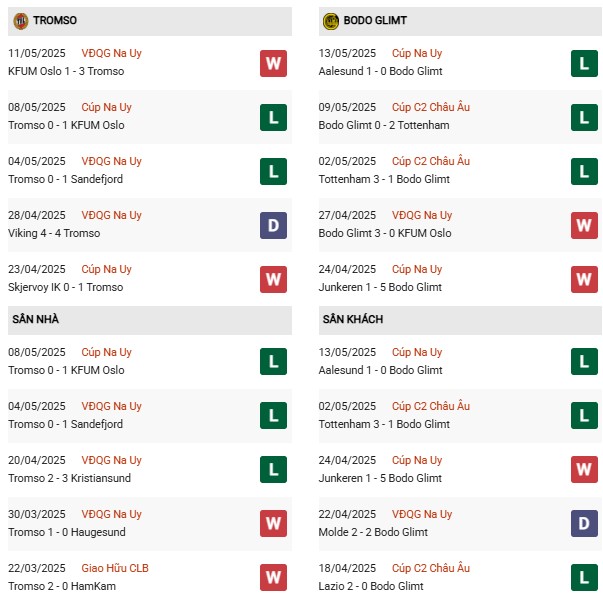This screenshot has width=603, height=598.
Task: Click W badge for Tromso 1-0 Haugesund
Action: [x=273, y=523]
